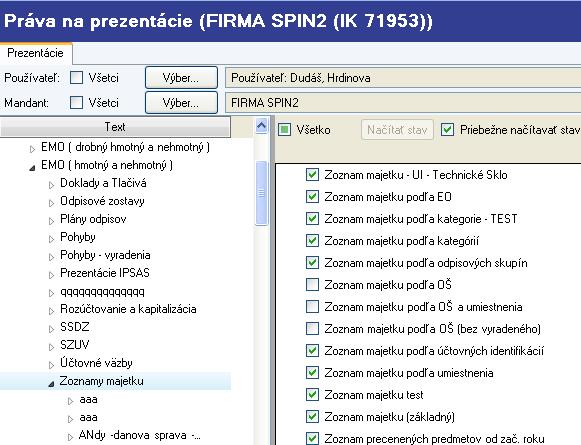Click the Zoznam majetku podľa umiestnenia label

[409, 373]
